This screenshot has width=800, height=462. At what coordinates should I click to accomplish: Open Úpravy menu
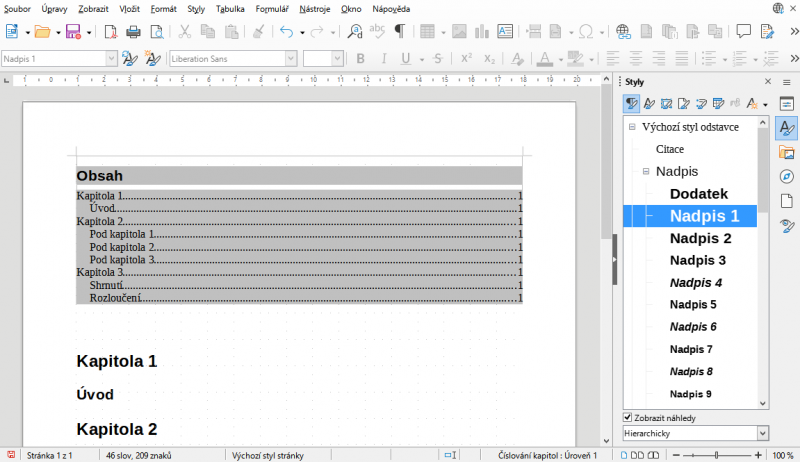coord(54,9)
